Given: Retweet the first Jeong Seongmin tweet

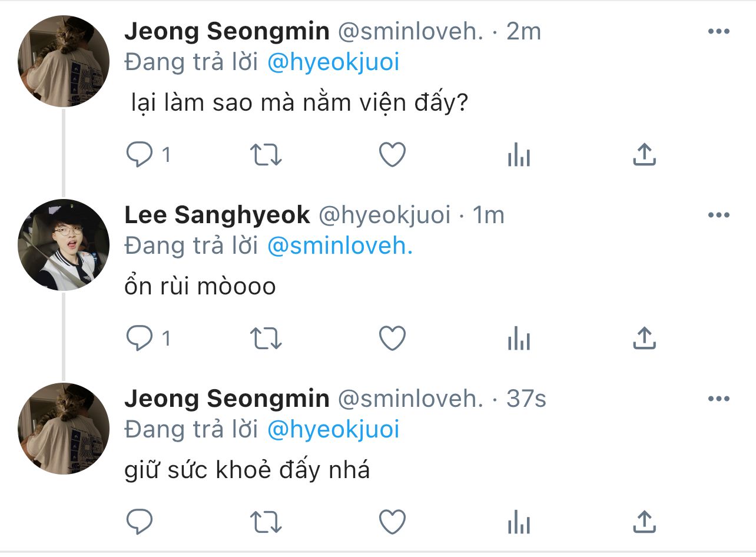Looking at the screenshot, I should pos(266,155).
